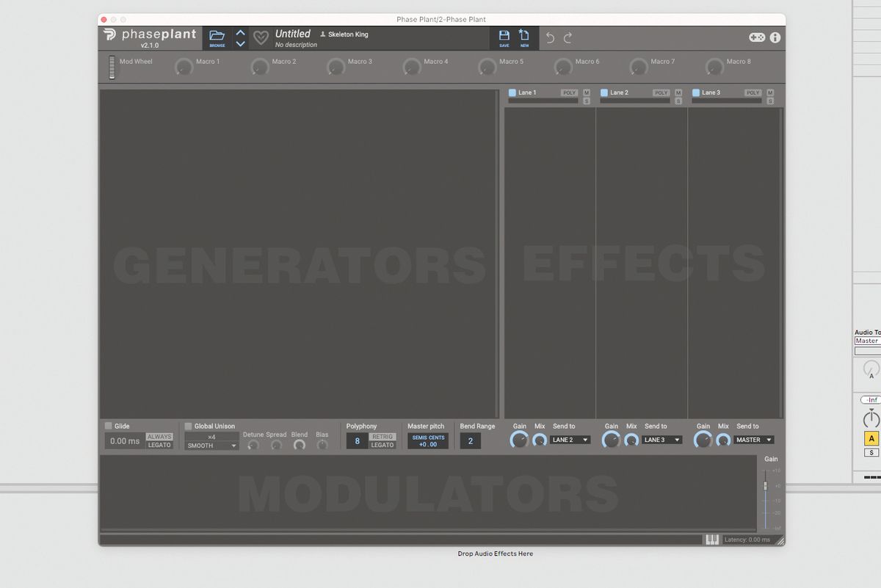Viewport: 881px width, 588px height.
Task: Click the next preset down chevron
Action: (x=240, y=43)
